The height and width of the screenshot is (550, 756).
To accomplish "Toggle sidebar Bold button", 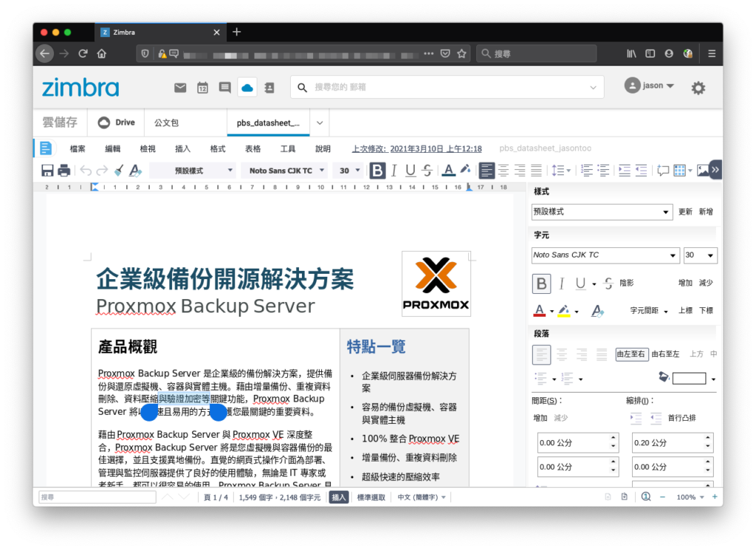I will (541, 283).
